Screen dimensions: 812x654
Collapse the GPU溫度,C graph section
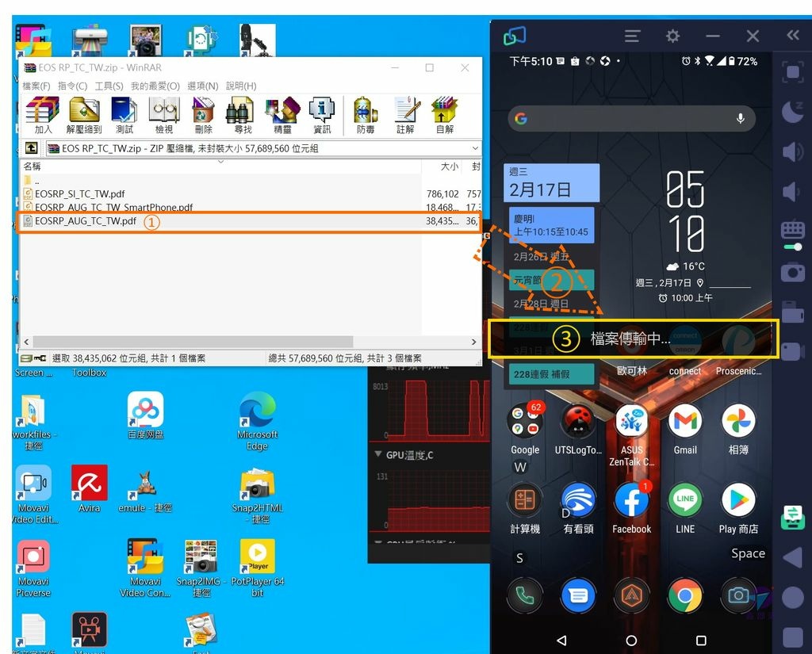pos(378,454)
